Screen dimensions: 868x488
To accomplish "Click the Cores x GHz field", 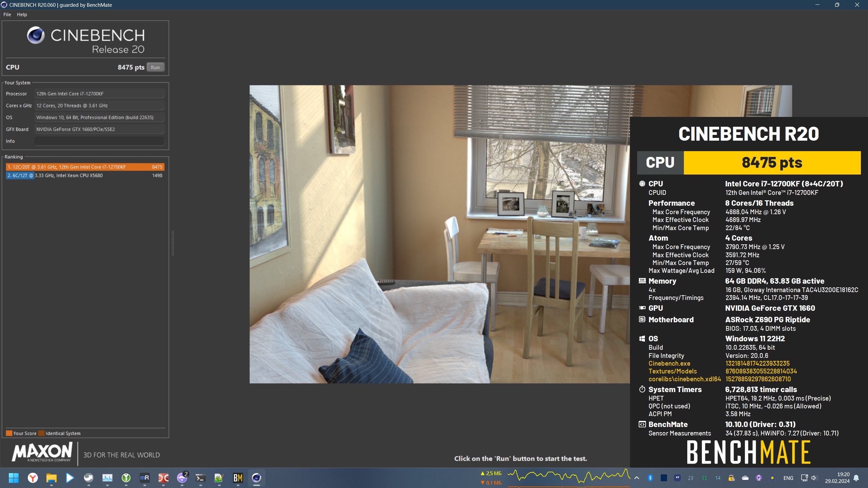I will [x=99, y=105].
